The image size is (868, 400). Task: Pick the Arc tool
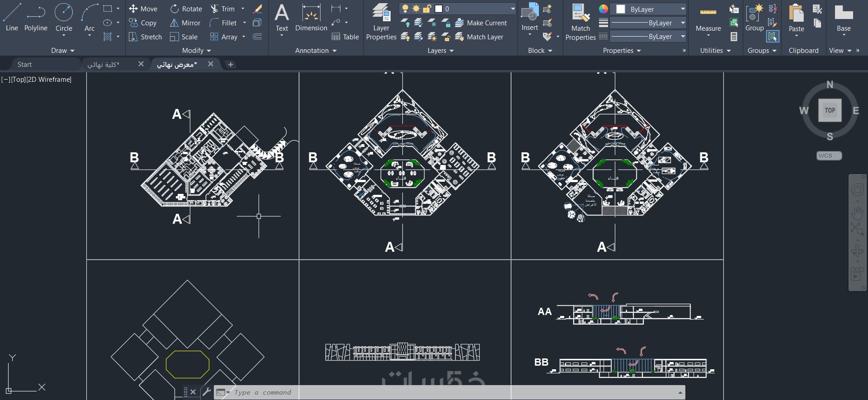point(90,17)
